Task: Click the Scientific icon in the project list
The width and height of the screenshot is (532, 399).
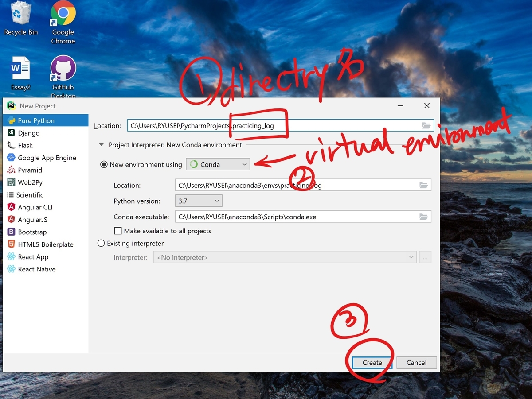Action: pos(10,195)
